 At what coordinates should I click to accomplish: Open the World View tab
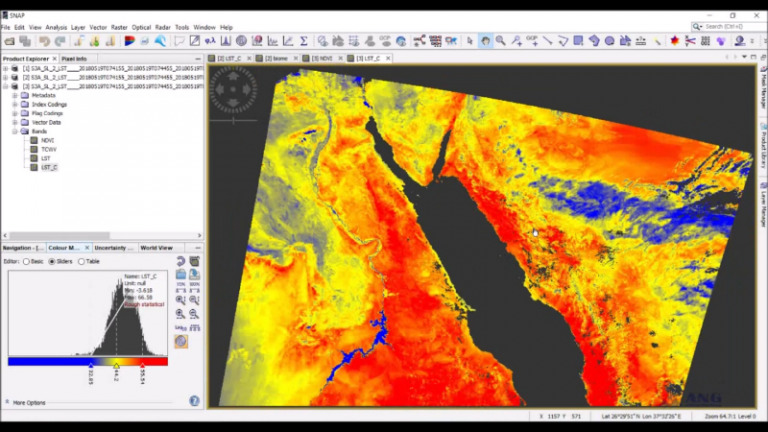pos(156,248)
